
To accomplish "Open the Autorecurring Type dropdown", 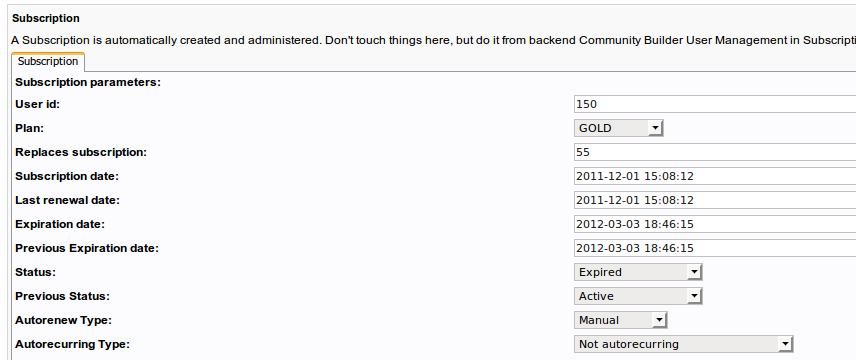I will pyautogui.click(x=683, y=344).
